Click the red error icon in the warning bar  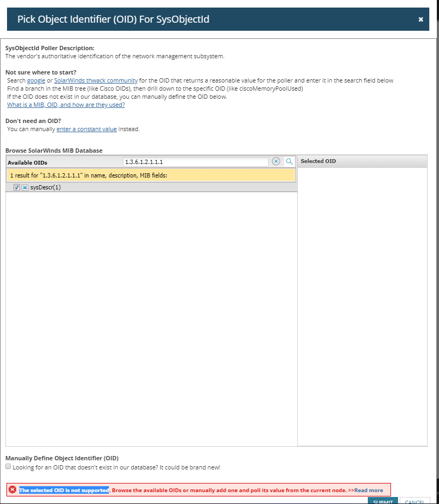click(x=12, y=489)
